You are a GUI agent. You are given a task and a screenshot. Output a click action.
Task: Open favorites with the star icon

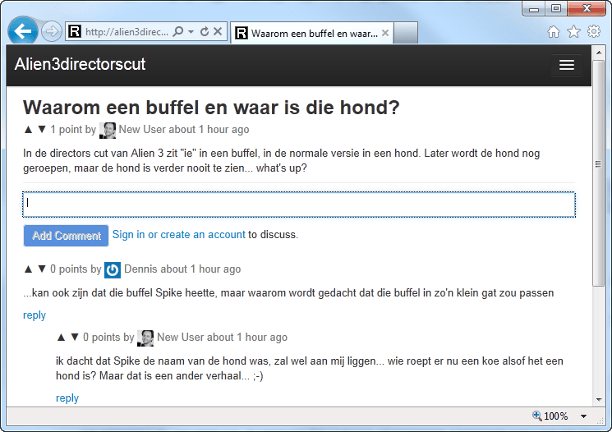pyautogui.click(x=573, y=32)
